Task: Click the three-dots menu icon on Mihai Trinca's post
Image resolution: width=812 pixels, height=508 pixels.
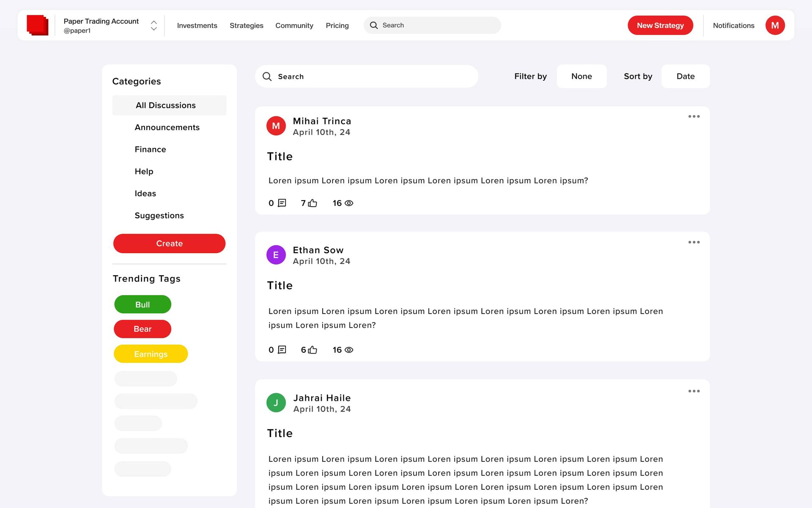Action: click(694, 116)
